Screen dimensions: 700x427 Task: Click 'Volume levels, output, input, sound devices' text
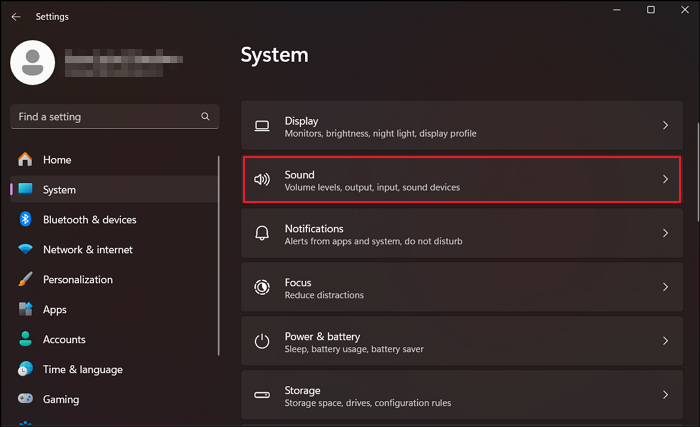click(372, 188)
